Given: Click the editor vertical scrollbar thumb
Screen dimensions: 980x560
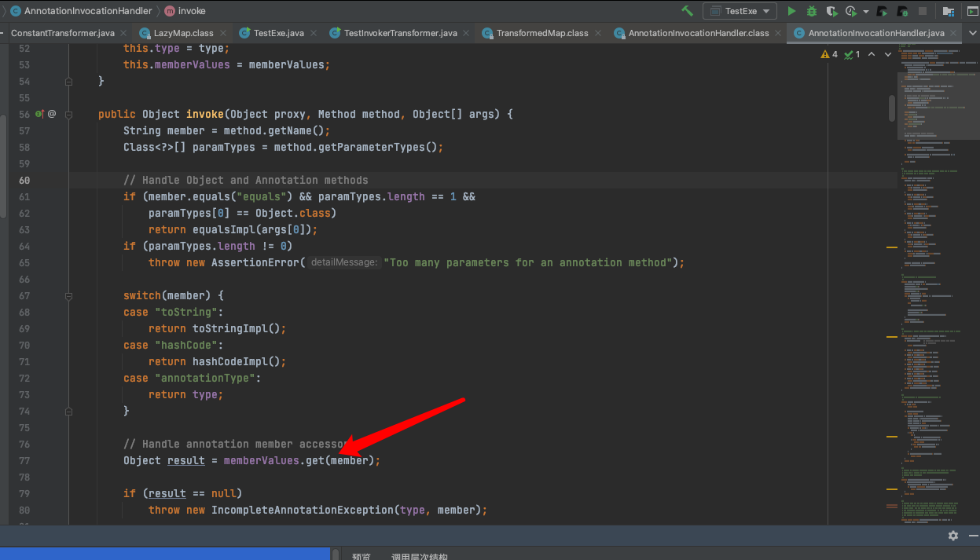Looking at the screenshot, I should tap(891, 108).
